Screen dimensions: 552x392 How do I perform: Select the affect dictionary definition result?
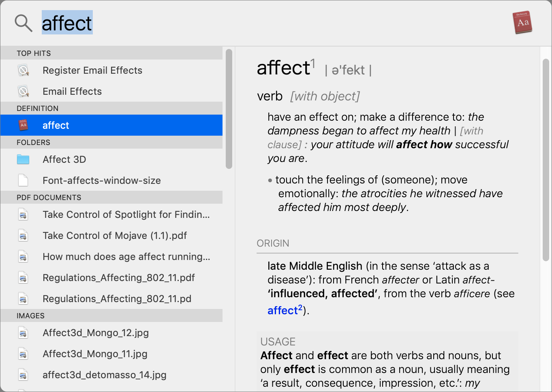click(x=111, y=125)
